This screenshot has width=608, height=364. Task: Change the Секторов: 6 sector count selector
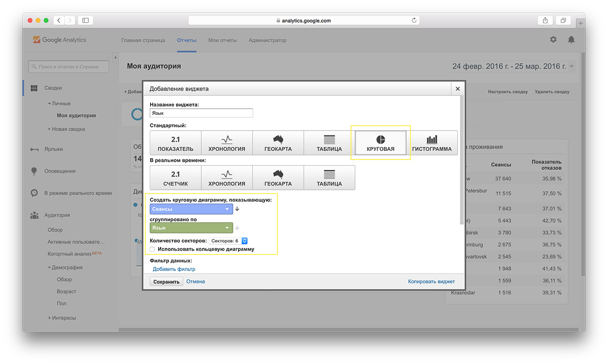[x=228, y=241]
